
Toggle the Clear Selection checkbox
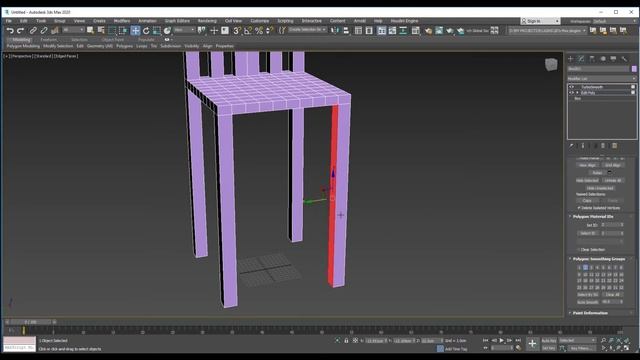coord(578,249)
